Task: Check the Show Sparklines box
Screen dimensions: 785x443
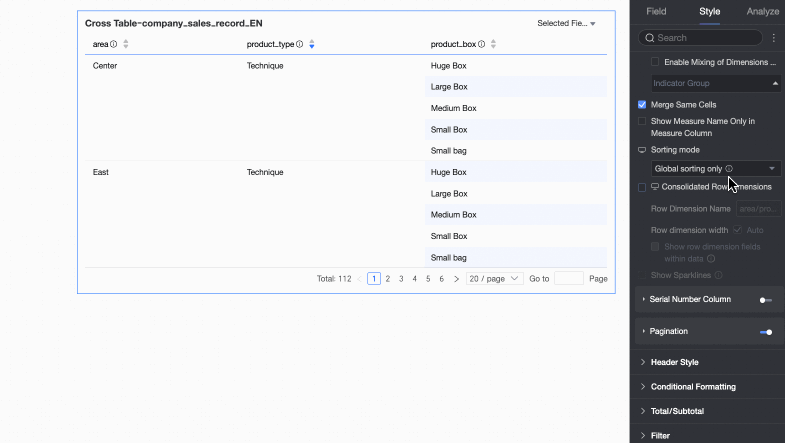Action: click(642, 275)
